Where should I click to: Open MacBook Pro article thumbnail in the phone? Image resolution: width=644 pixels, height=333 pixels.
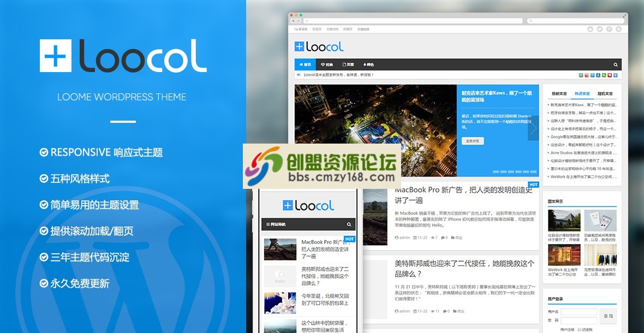(280, 249)
